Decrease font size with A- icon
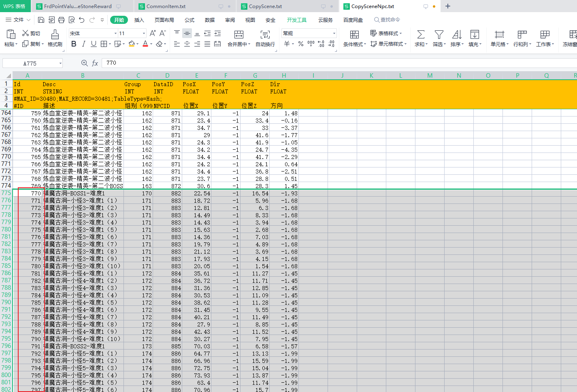The height and width of the screenshot is (392, 577). click(162, 33)
